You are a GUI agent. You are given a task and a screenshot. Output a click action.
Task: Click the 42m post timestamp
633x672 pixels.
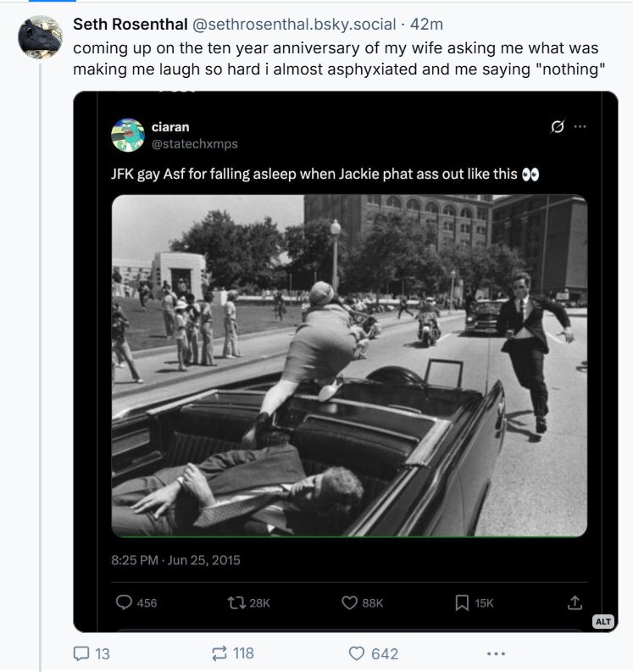[x=426, y=25]
